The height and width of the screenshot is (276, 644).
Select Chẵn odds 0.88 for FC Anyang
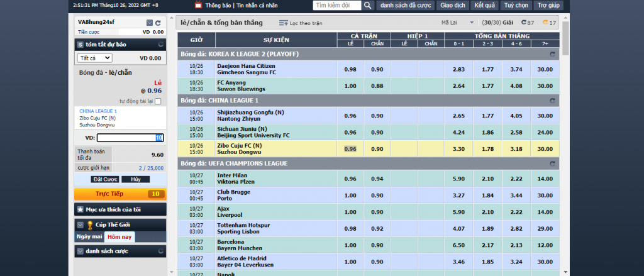click(x=377, y=86)
